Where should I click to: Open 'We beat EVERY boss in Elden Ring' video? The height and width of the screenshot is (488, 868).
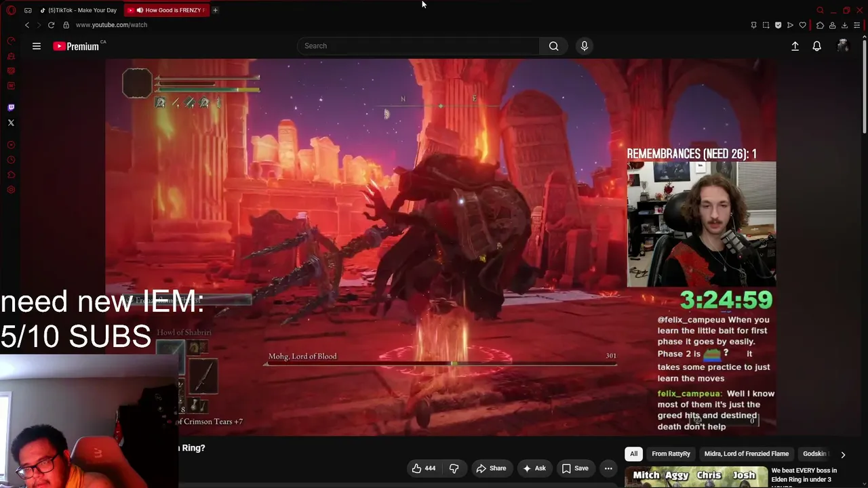[x=804, y=477]
